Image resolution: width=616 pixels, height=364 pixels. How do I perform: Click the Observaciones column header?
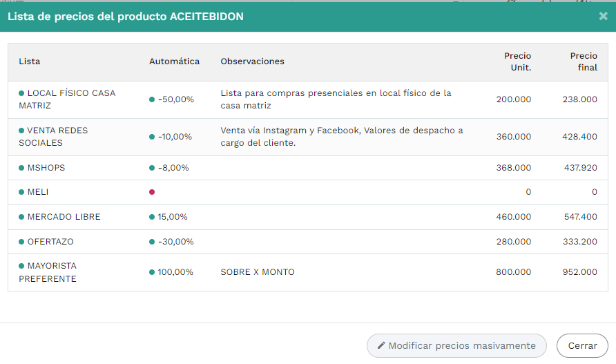[x=252, y=61]
